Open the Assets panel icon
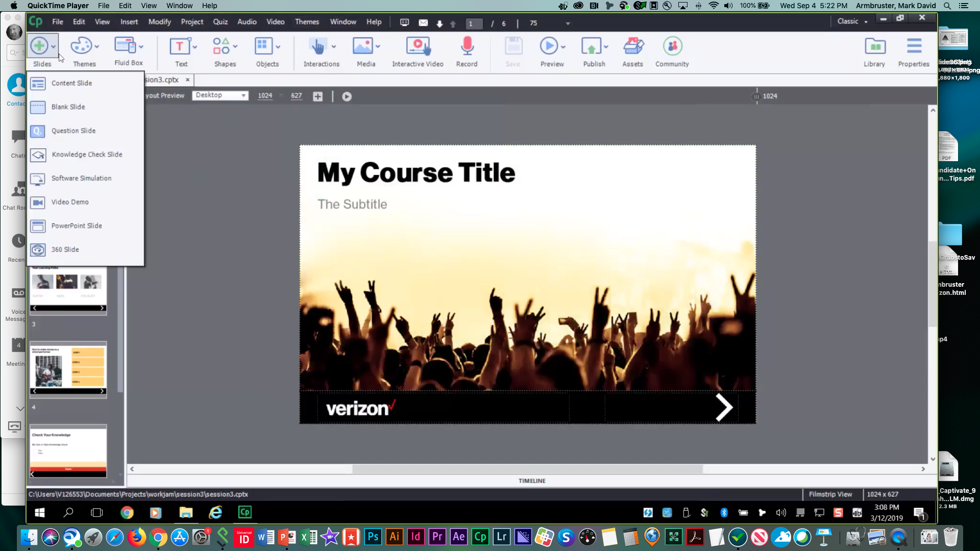 point(632,47)
